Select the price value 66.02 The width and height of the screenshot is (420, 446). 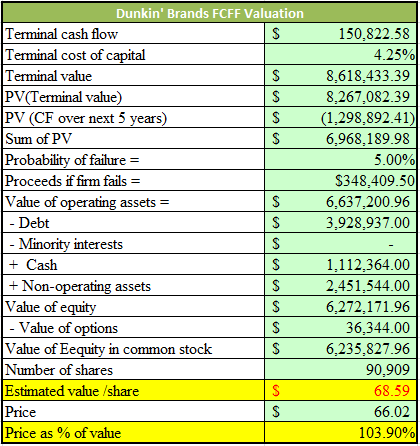(392, 412)
